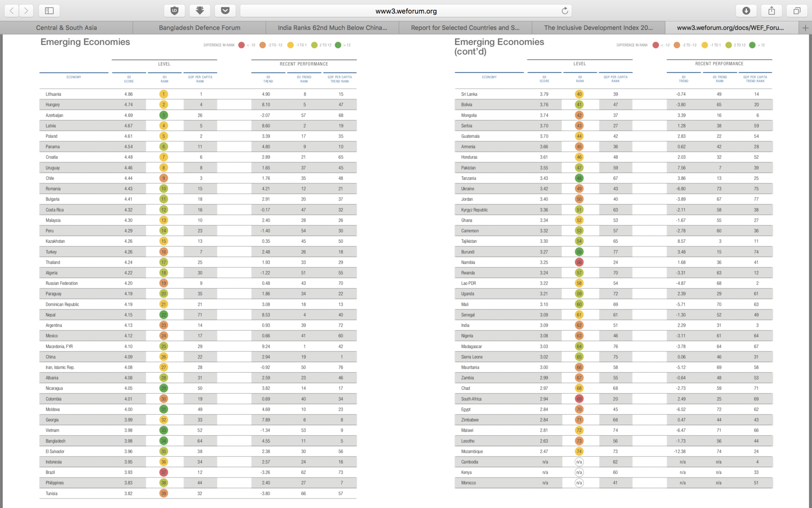The height and width of the screenshot is (508, 812).
Task: Click the Tajikistan economy name
Action: click(x=469, y=241)
